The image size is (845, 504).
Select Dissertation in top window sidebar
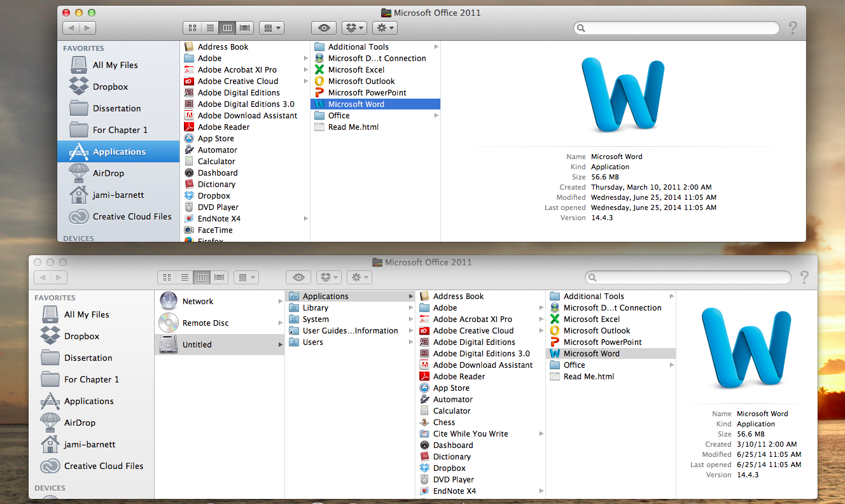pos(118,108)
